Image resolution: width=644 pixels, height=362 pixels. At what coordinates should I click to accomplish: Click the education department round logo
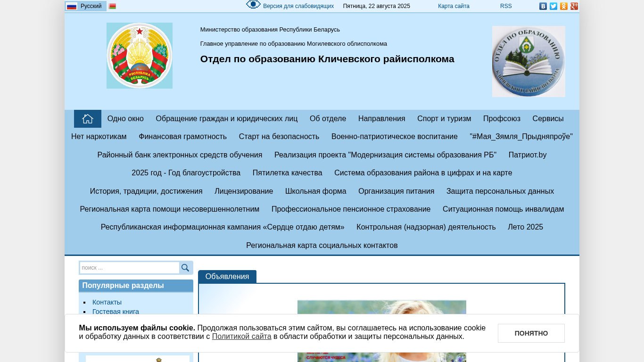click(x=528, y=61)
